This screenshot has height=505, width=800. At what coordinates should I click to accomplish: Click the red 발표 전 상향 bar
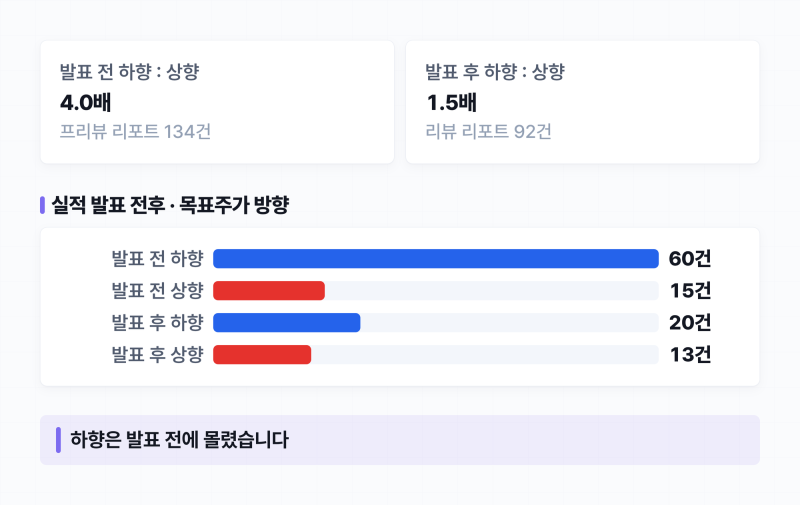pyautogui.click(x=269, y=291)
